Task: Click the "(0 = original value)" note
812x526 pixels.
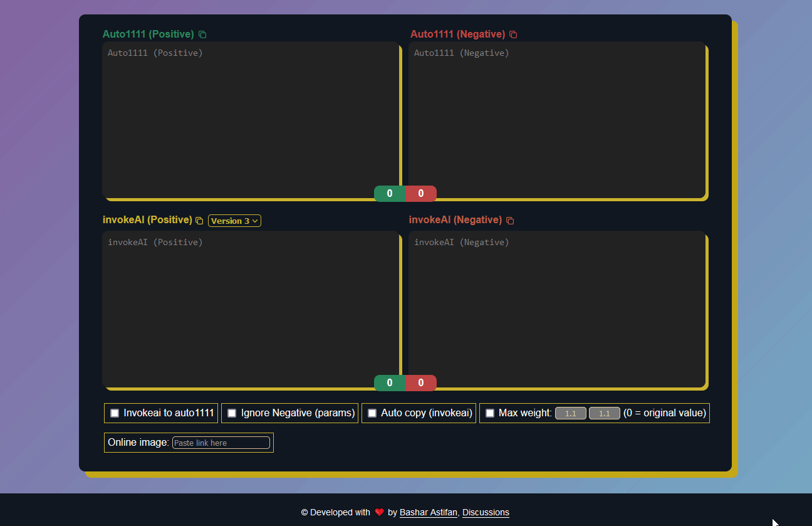Action: [x=665, y=413]
